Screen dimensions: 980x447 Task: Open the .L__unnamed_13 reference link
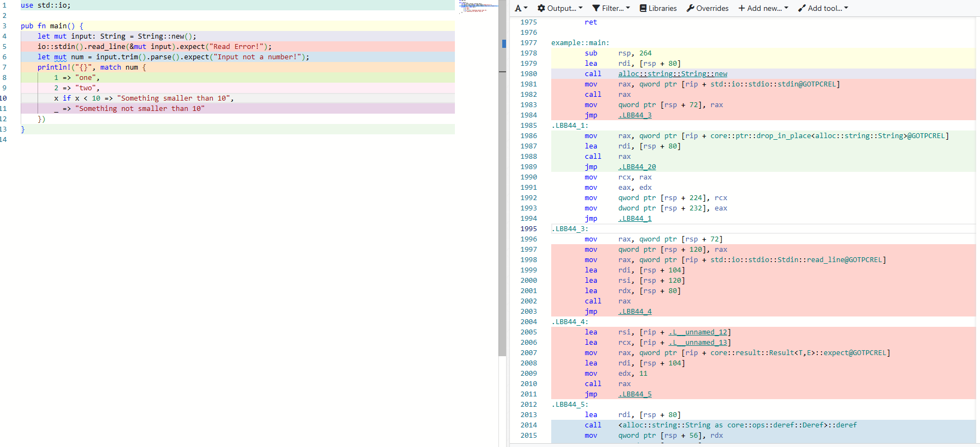click(x=698, y=343)
